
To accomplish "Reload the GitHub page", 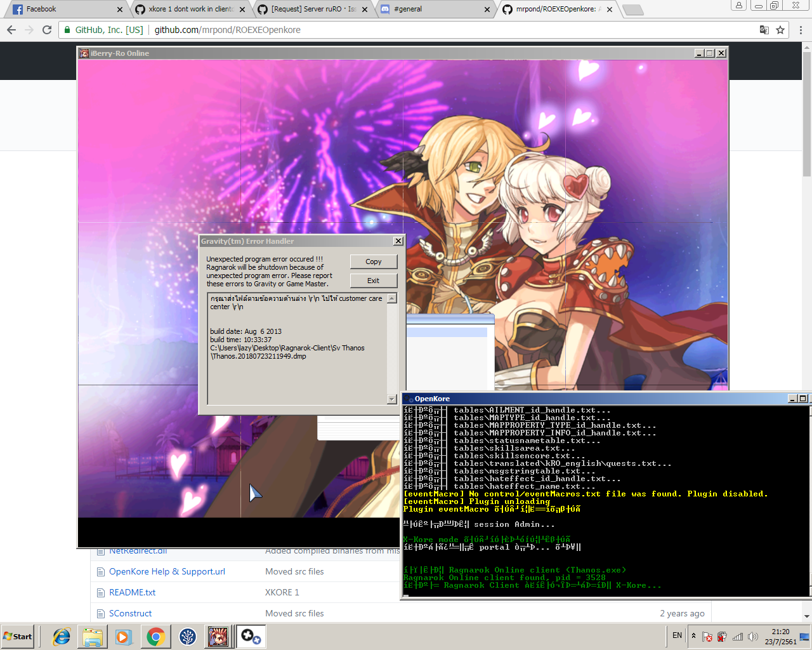I will 47,30.
